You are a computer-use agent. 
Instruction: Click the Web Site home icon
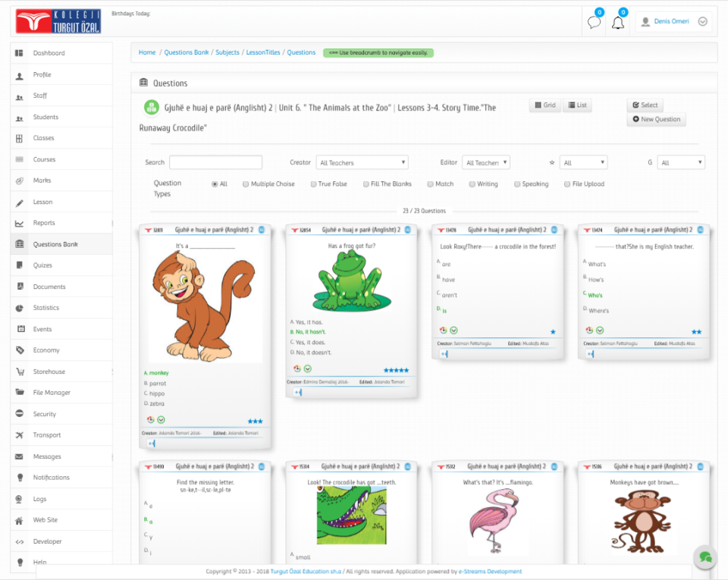point(19,521)
